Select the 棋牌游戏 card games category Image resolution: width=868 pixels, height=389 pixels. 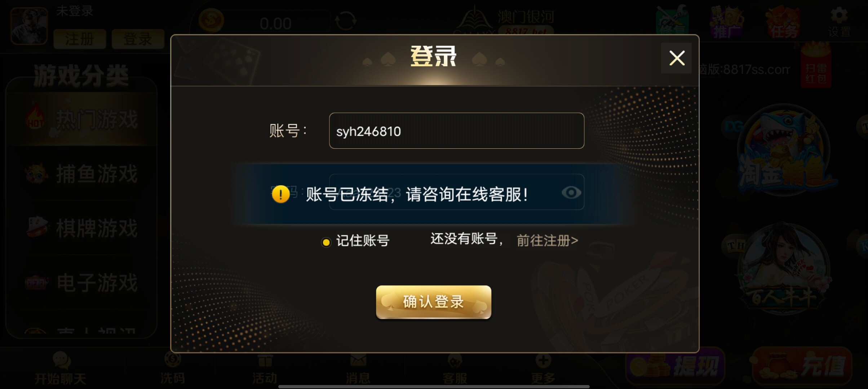click(x=81, y=228)
